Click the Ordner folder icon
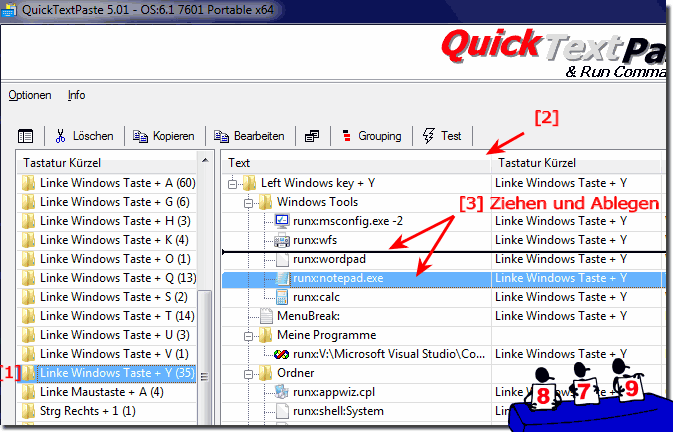Screen dimensions: 673x432 pyautogui.click(x=265, y=373)
